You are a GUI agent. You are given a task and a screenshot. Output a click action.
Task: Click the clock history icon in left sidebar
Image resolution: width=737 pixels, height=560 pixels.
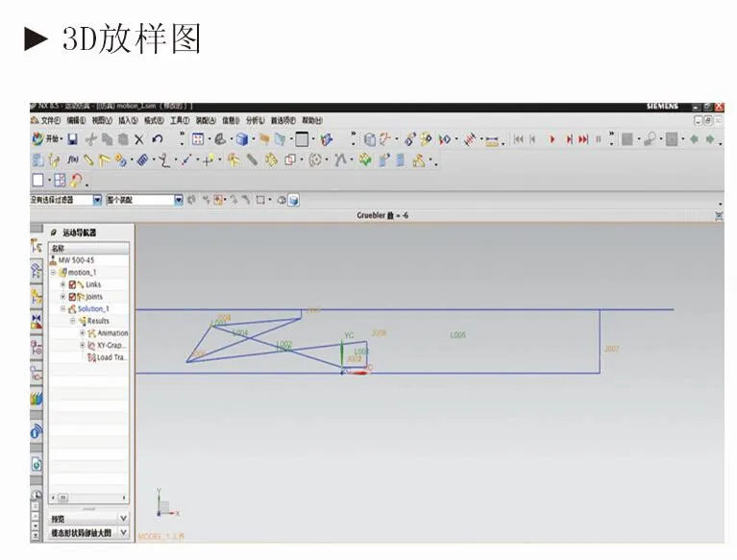pos(37,495)
